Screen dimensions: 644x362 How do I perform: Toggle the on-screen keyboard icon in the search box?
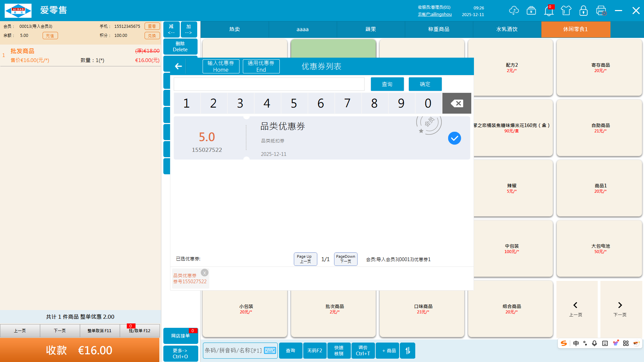tap(270, 351)
